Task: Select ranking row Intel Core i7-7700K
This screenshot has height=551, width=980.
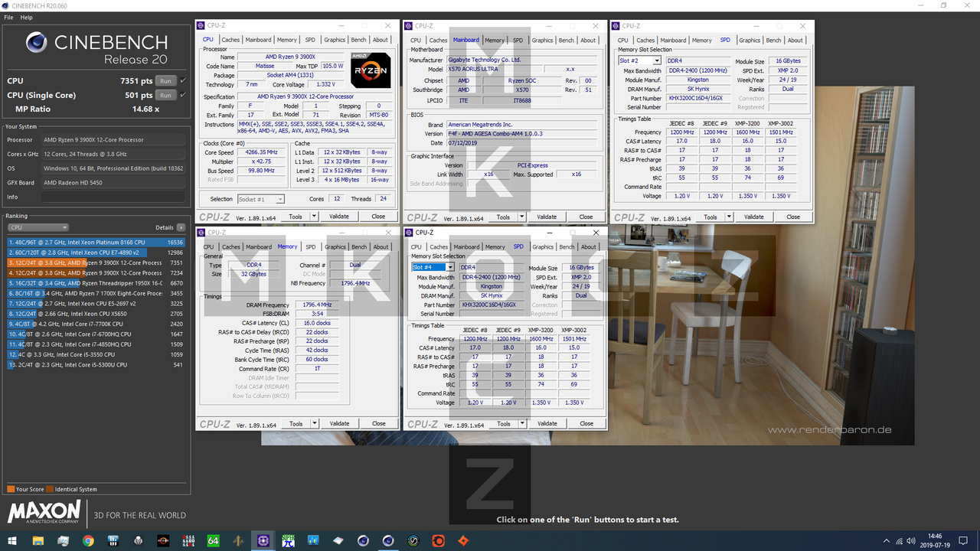Action: 96,324
